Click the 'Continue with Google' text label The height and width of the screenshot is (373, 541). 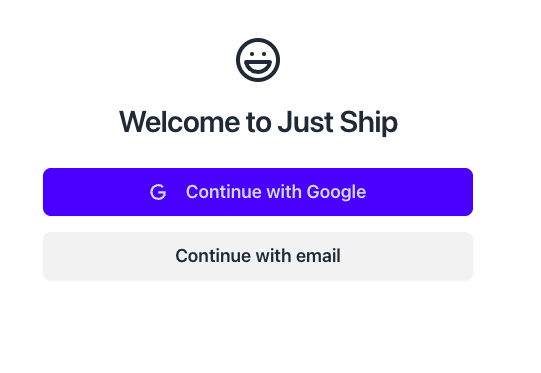[x=276, y=192]
